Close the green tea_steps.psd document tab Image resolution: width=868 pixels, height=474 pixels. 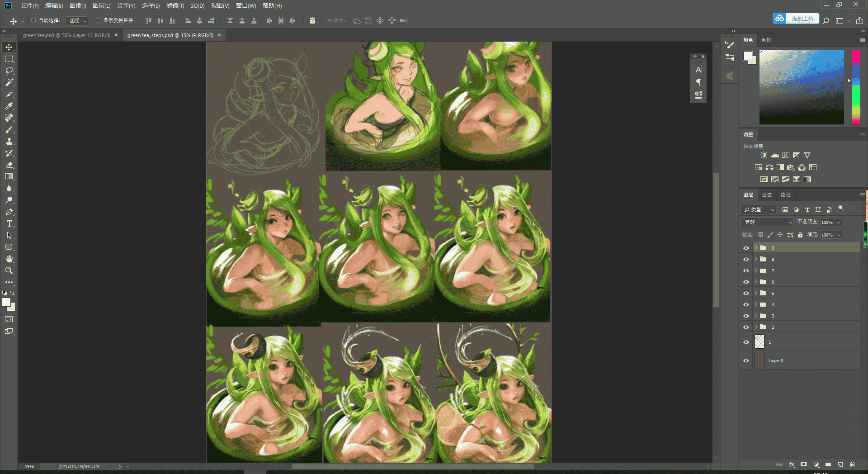click(219, 35)
